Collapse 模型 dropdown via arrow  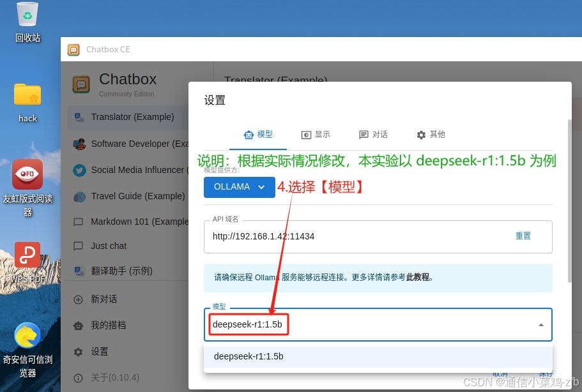(x=541, y=325)
